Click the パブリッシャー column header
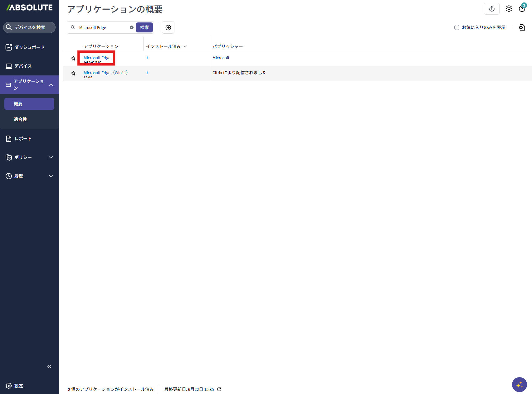This screenshot has height=394, width=532. [x=228, y=46]
